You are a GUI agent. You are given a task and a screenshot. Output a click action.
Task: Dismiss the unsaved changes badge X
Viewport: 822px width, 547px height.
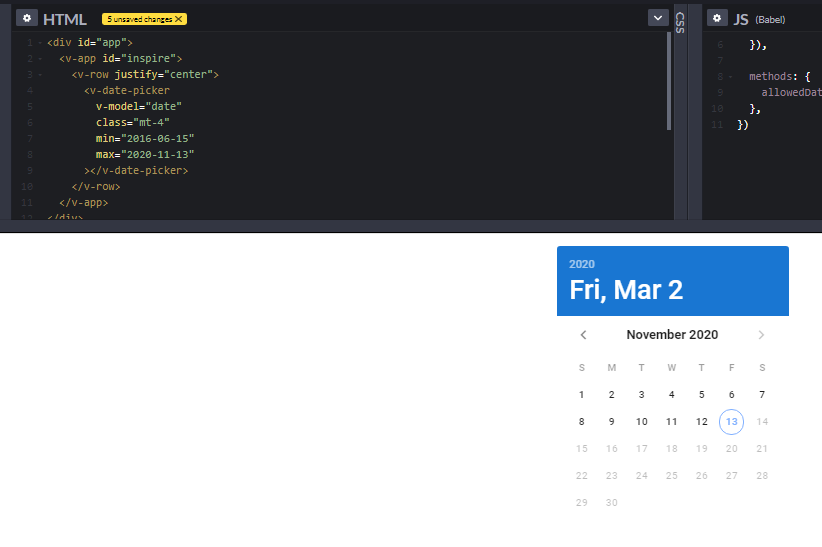tap(178, 19)
